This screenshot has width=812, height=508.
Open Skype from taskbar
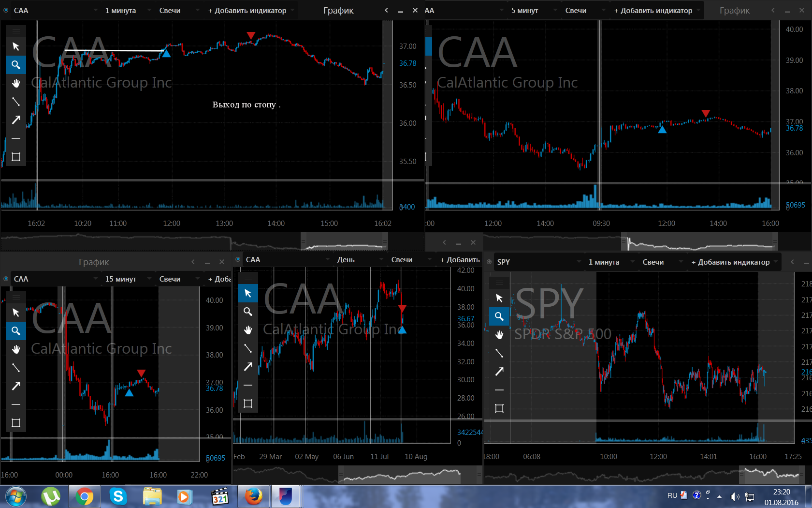pyautogui.click(x=118, y=496)
